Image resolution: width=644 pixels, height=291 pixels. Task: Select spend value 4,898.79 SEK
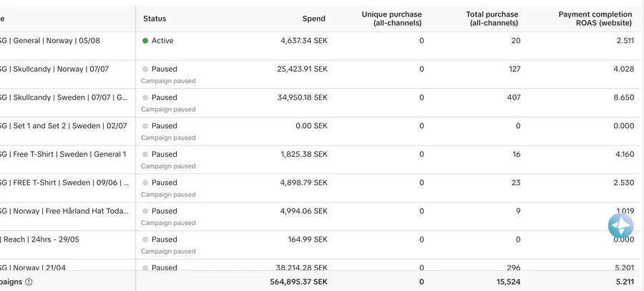[304, 183]
